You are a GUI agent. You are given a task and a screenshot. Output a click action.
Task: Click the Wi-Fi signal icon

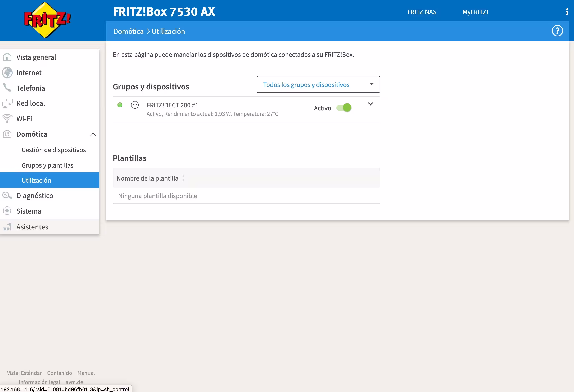pyautogui.click(x=7, y=118)
